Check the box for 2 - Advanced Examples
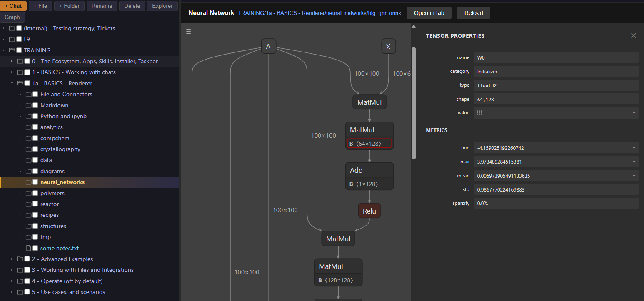The height and width of the screenshot is (301, 644). [27, 259]
